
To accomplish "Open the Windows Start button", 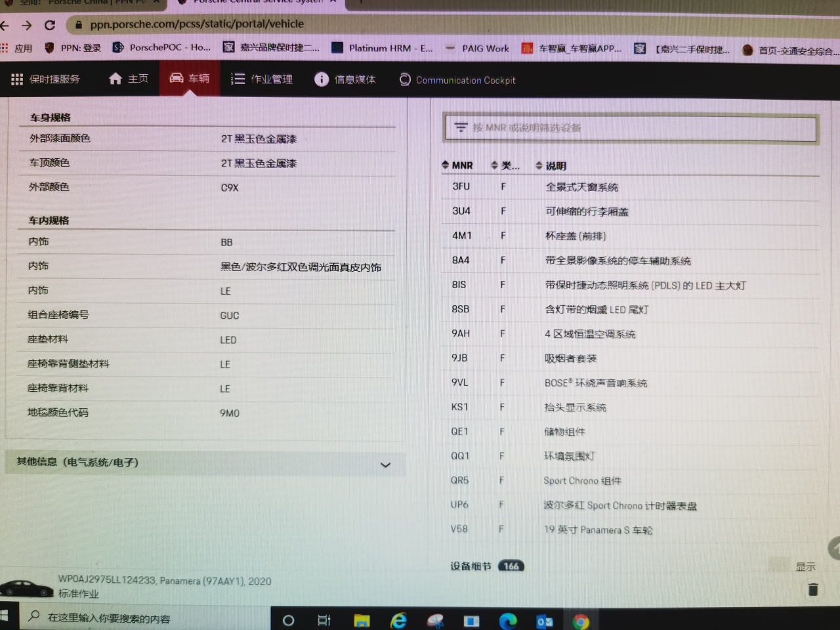I will click(x=4, y=616).
